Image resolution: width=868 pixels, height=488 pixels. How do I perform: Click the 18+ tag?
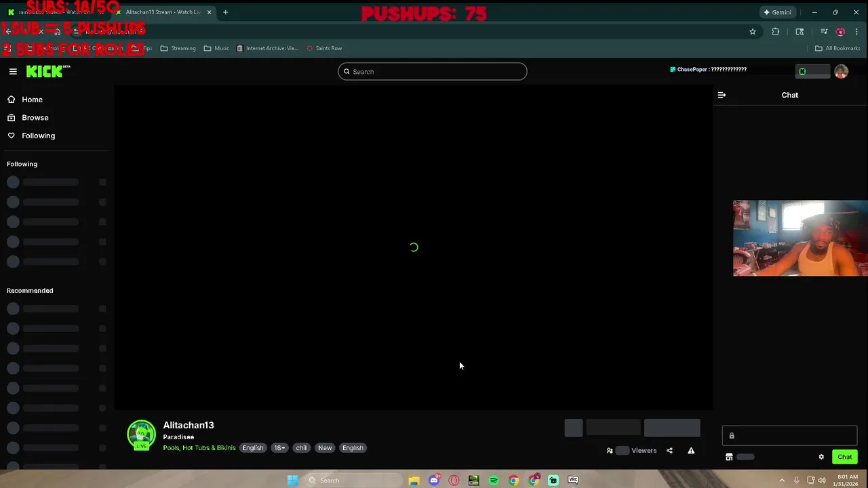pos(279,448)
